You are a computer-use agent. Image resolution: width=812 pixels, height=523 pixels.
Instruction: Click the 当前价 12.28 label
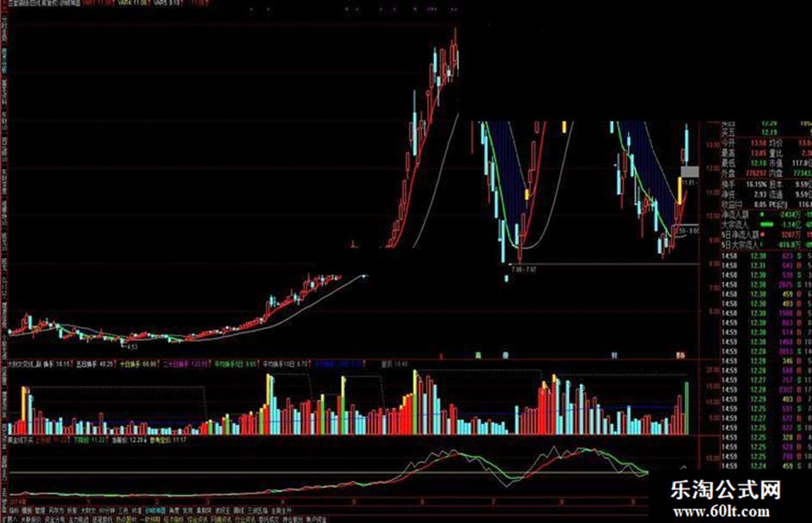pyautogui.click(x=130, y=440)
